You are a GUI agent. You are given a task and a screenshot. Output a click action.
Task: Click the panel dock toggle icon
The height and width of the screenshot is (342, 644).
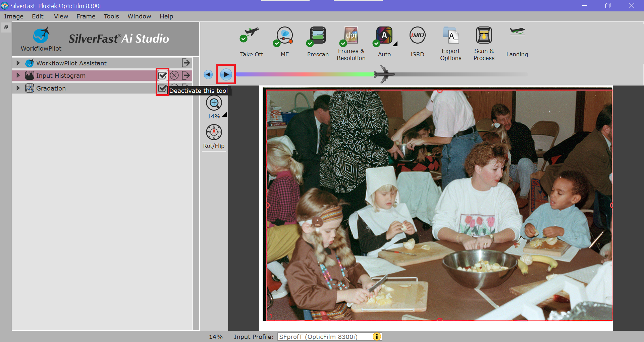(x=6, y=27)
